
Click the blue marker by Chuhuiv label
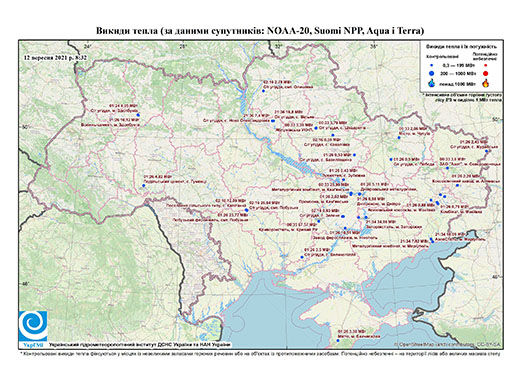pos(399,138)
